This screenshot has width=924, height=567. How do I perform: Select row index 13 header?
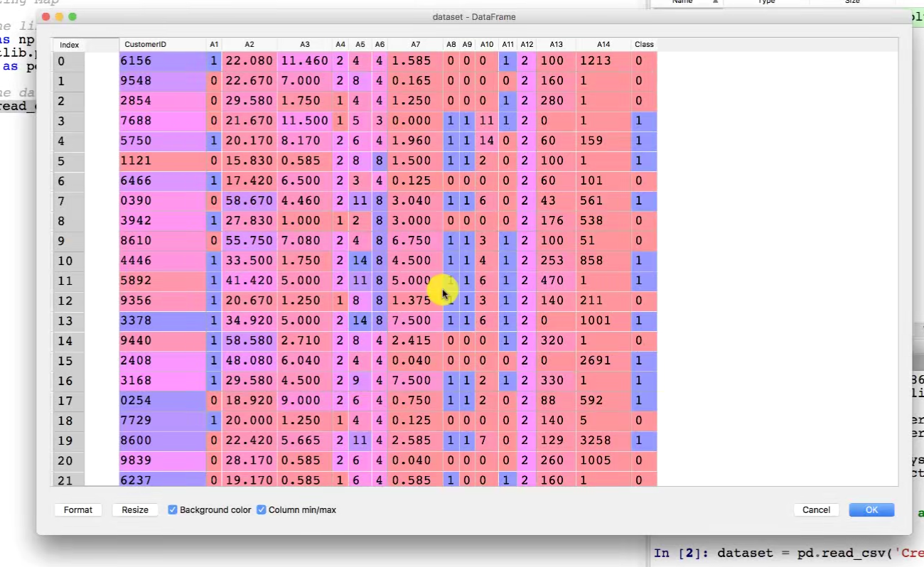point(68,320)
